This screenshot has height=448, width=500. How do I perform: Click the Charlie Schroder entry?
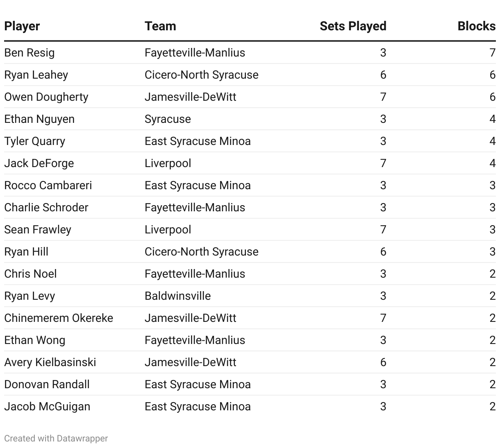(x=46, y=208)
